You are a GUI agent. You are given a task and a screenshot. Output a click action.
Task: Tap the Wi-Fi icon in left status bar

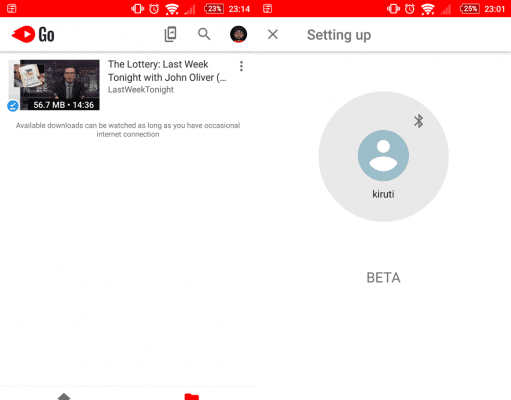172,9
